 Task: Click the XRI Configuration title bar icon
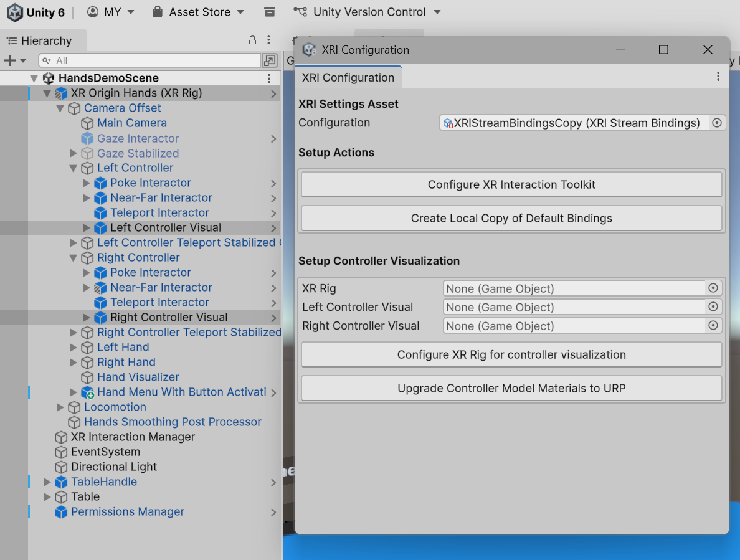coord(309,50)
